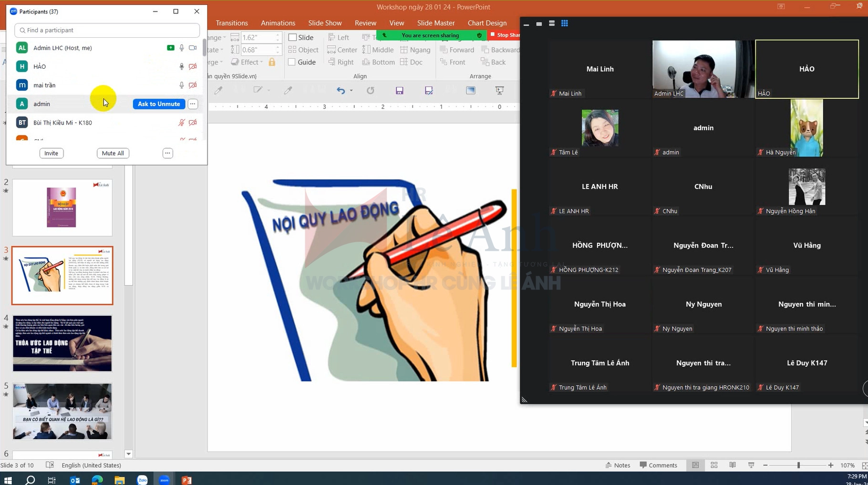868x485 pixels.
Task: Switch to Reading View in status bar
Action: coord(733,465)
